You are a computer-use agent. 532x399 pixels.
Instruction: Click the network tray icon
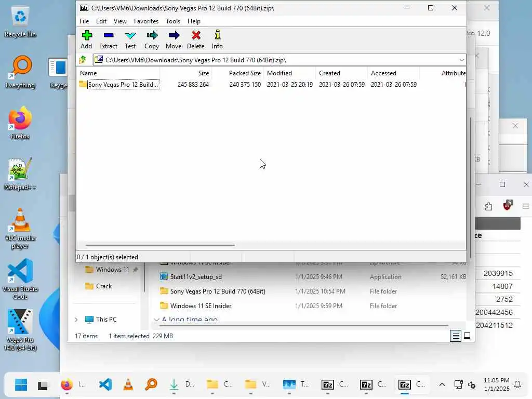[458, 384]
